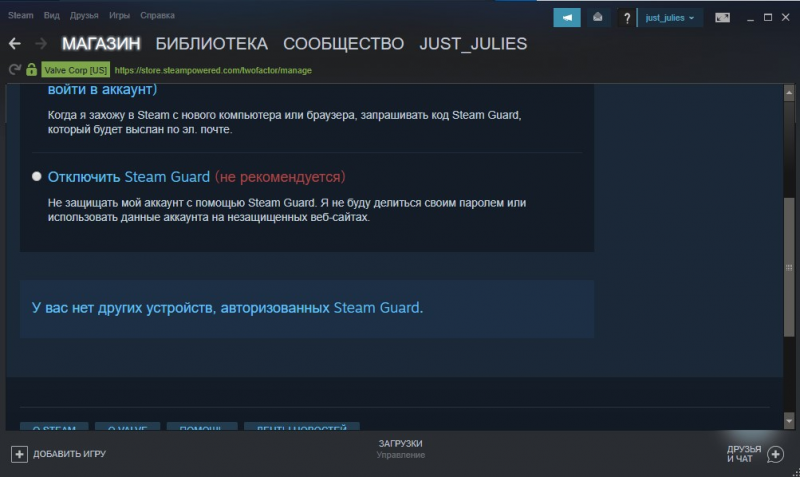The image size is (800, 477).
Task: Expand the just_julies account dropdown
Action: [669, 18]
